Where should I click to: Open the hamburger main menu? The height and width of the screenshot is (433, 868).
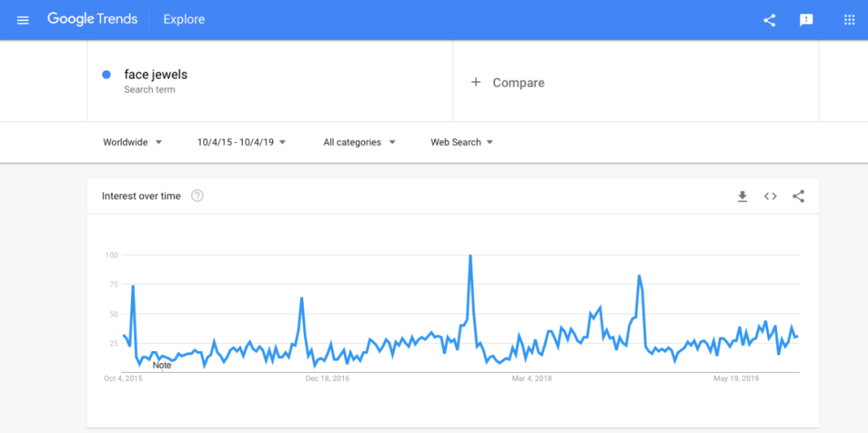(x=23, y=20)
